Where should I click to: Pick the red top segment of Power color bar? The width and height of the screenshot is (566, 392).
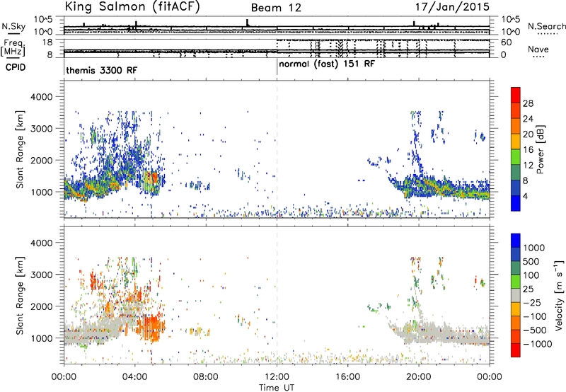(516, 95)
